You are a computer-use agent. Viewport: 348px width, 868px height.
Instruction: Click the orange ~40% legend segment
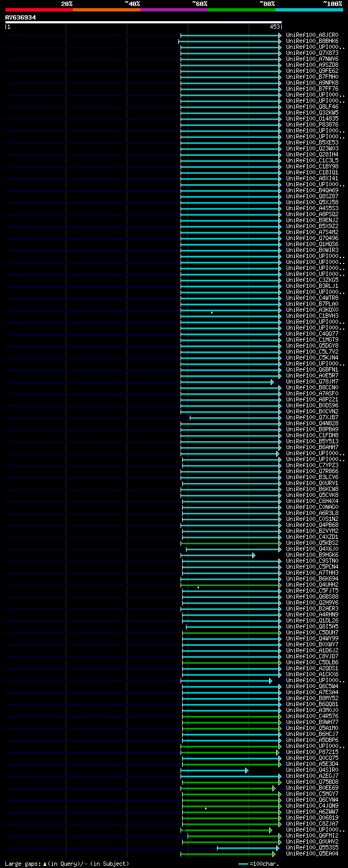click(x=106, y=10)
